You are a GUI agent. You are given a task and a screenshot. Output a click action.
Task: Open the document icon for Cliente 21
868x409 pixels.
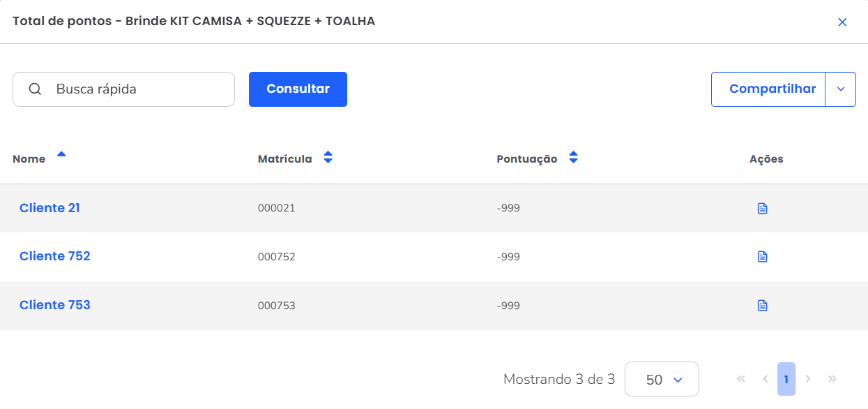(762, 208)
